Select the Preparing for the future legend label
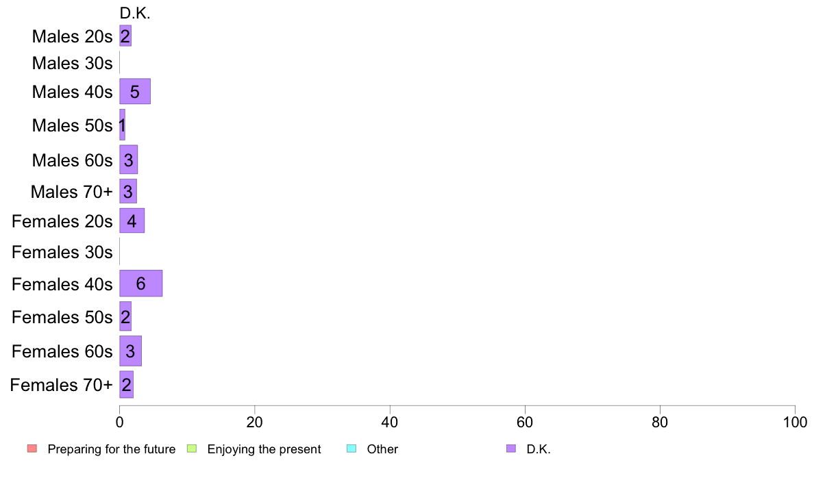The height and width of the screenshot is (504, 814). 112,449
